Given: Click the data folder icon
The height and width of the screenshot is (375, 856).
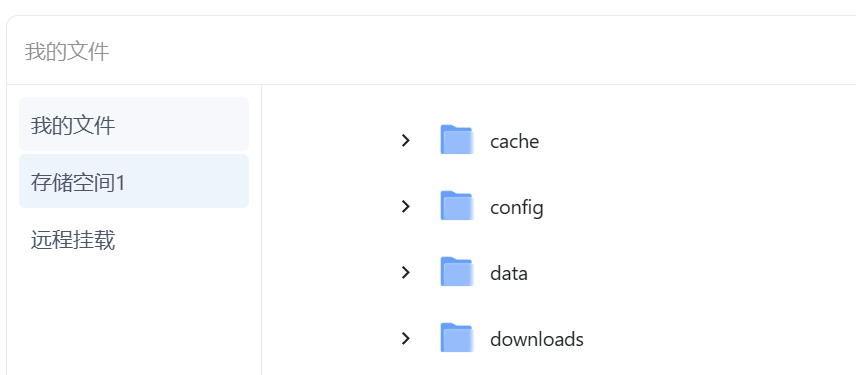Looking at the screenshot, I should tap(456, 272).
